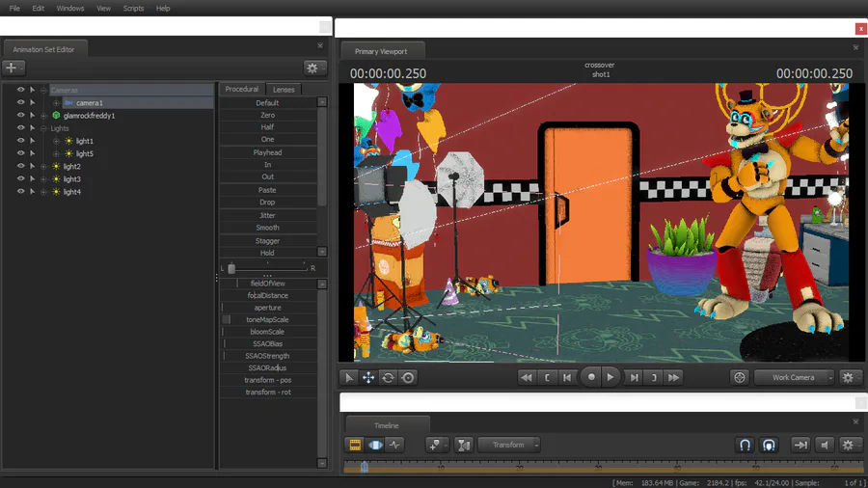The image size is (868, 488).
Task: Click the timeline follow playhead arrow icon
Action: tap(800, 445)
